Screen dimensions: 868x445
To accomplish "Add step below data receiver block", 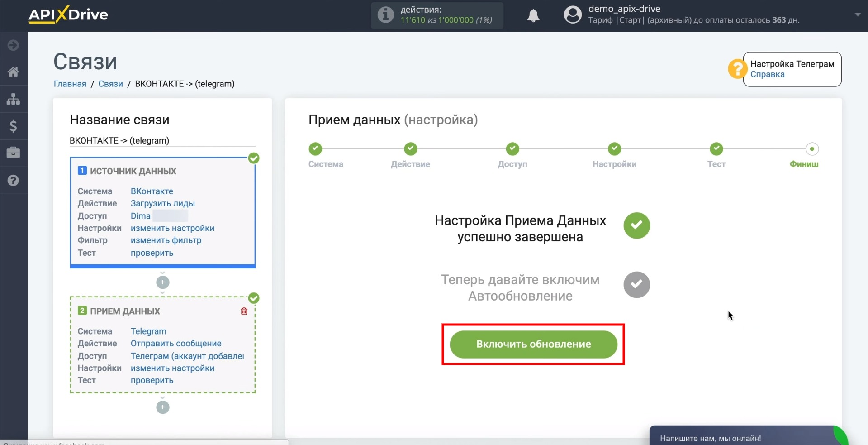I will point(162,407).
